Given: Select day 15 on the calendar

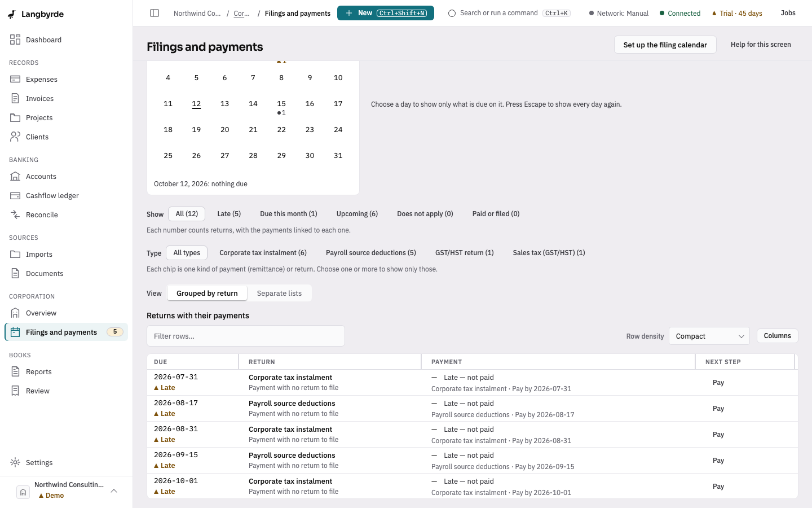Looking at the screenshot, I should click(x=281, y=107).
